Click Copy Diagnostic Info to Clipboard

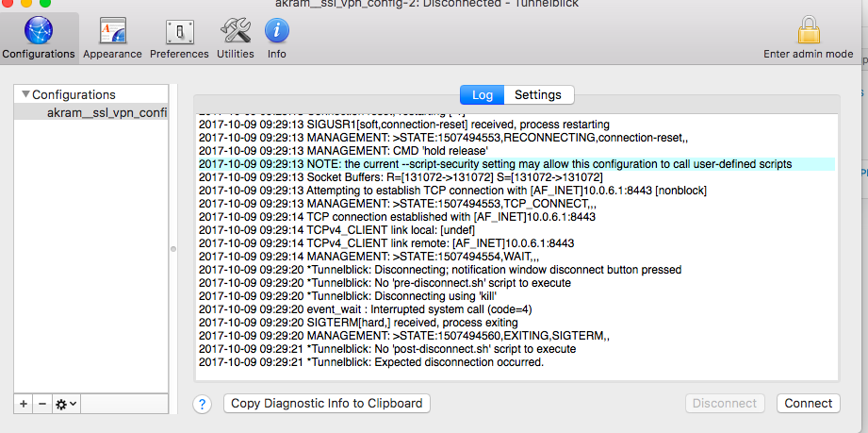(327, 403)
